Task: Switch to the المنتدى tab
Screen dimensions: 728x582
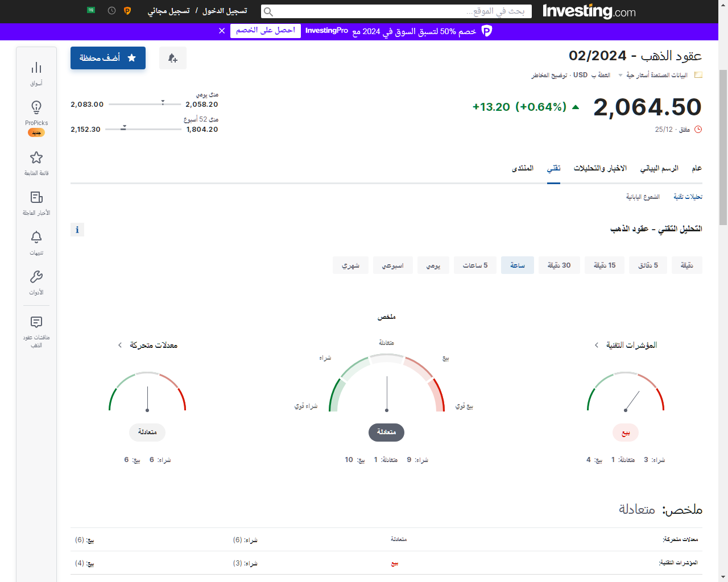Action: [x=523, y=168]
